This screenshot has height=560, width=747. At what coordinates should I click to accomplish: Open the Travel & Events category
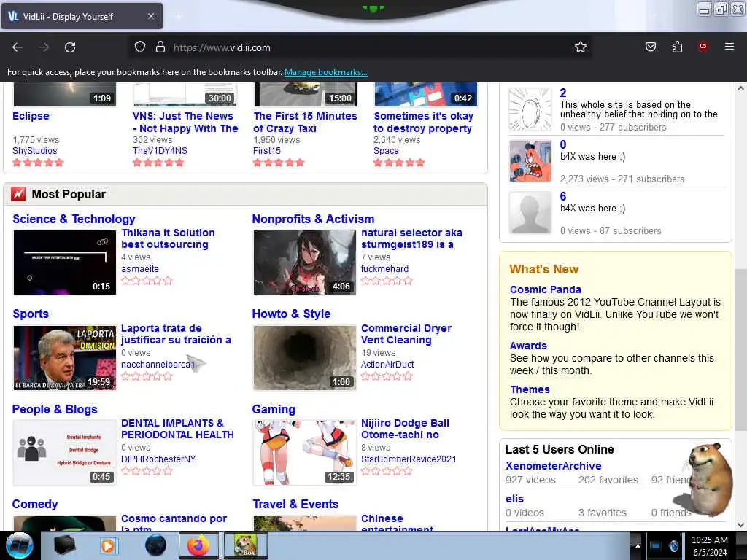295,504
